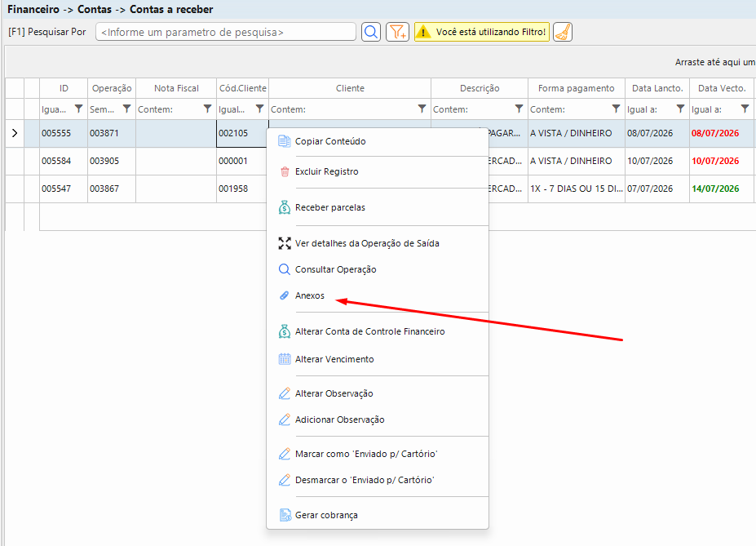756x546 pixels.
Task: Sort by the Cliente column header
Action: click(x=350, y=88)
